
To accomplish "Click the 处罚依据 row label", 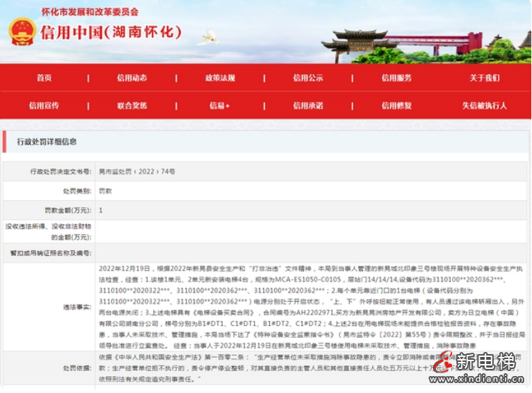I will [77, 368].
